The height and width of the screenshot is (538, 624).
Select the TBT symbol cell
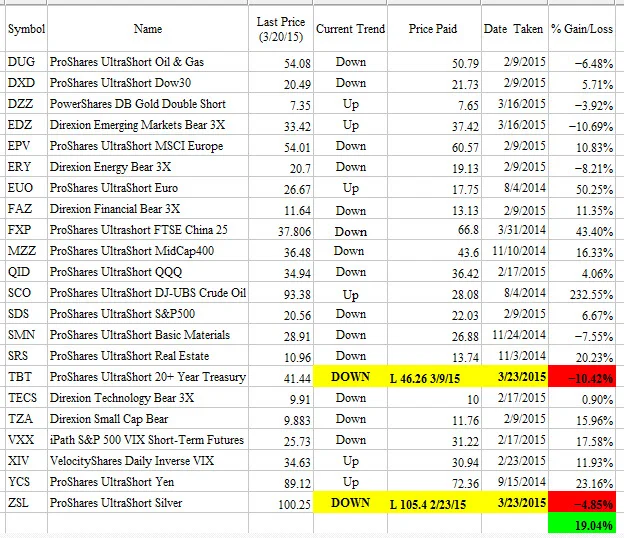[26, 377]
